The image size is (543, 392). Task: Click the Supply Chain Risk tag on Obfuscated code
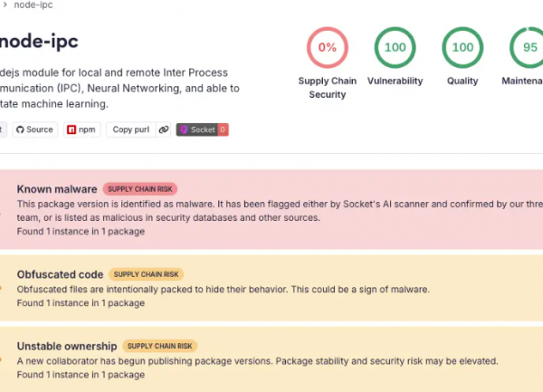tap(146, 274)
